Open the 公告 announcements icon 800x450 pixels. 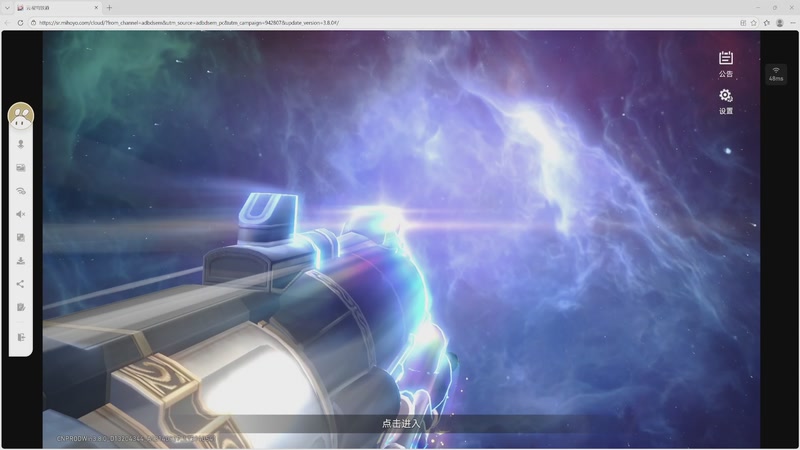coord(726,64)
